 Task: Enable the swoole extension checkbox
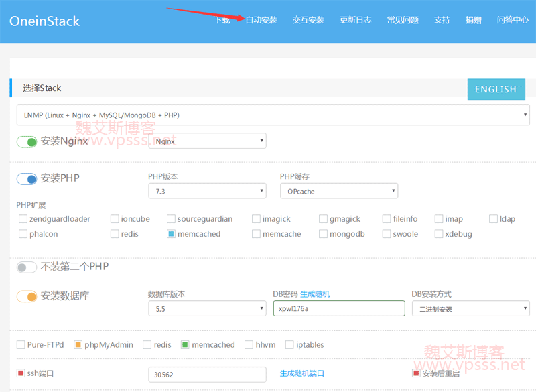[x=387, y=234]
